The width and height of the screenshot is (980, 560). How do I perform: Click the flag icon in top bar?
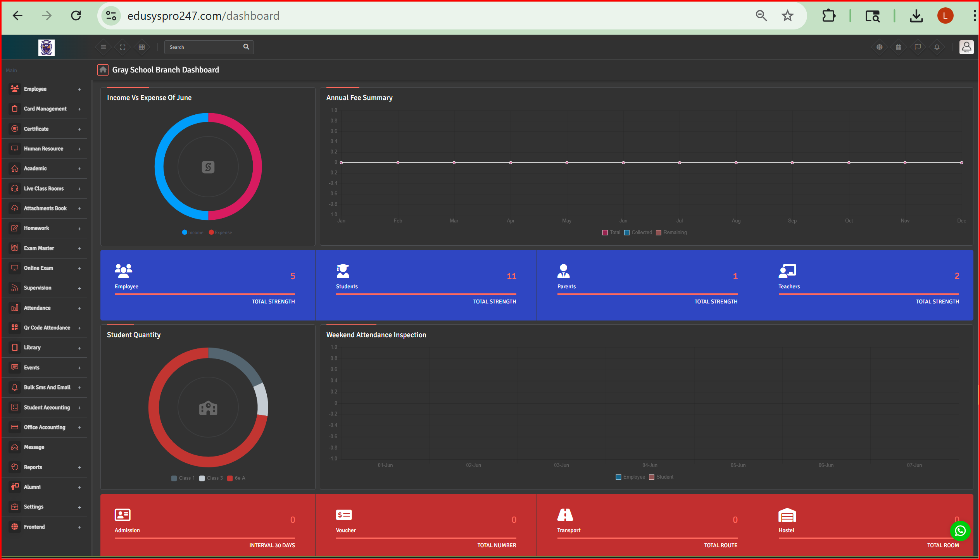pyautogui.click(x=918, y=47)
